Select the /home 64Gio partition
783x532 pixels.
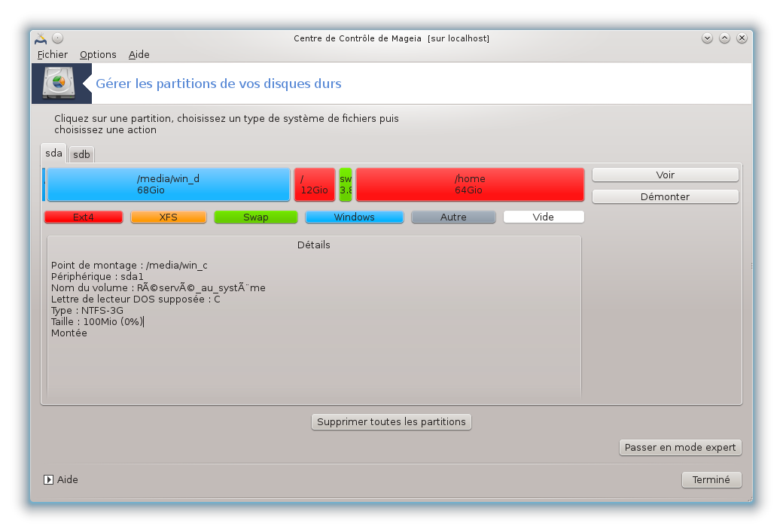[470, 184]
